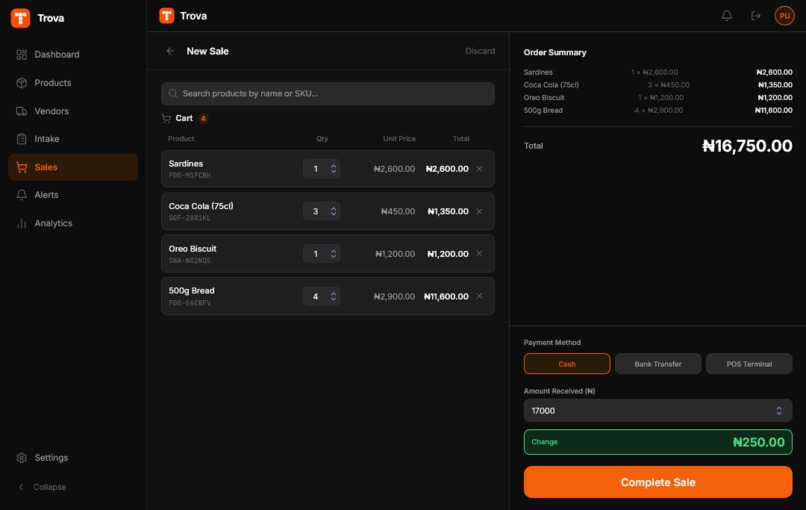The width and height of the screenshot is (806, 510).
Task: Remove 500g Bread from the cart
Action: [479, 296]
